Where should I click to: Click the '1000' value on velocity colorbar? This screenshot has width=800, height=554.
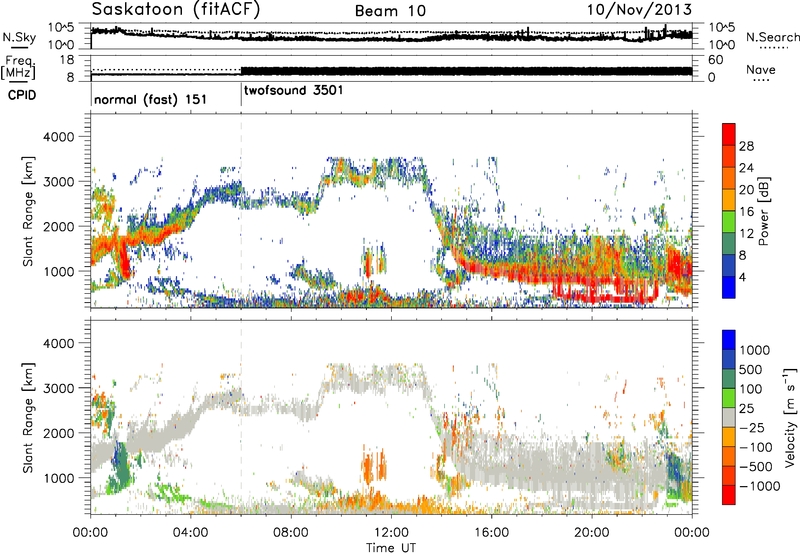click(754, 350)
